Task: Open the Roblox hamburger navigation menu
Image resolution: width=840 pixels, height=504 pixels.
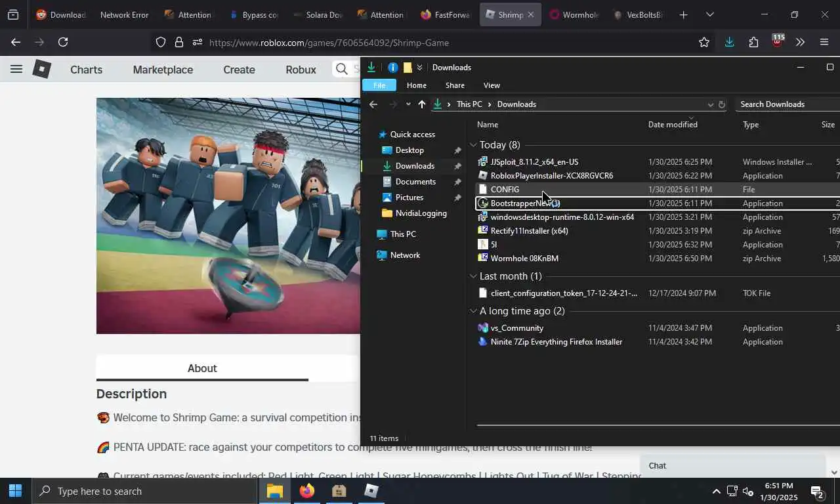Action: click(16, 69)
